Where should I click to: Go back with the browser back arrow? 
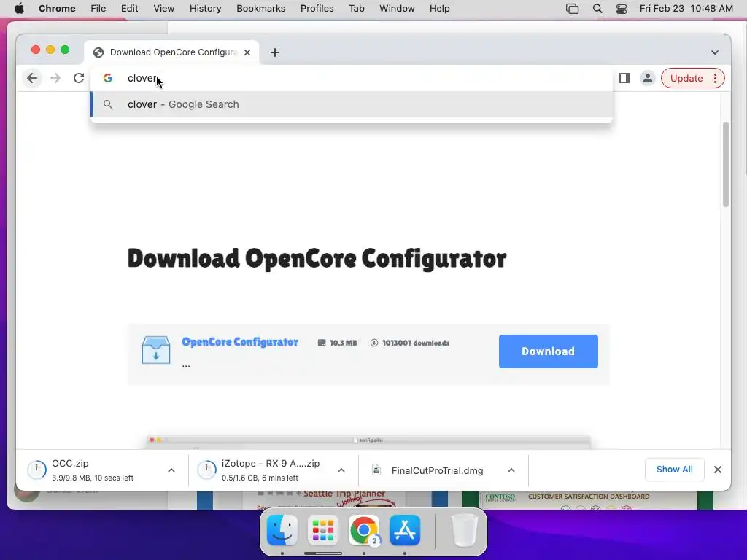pyautogui.click(x=32, y=78)
